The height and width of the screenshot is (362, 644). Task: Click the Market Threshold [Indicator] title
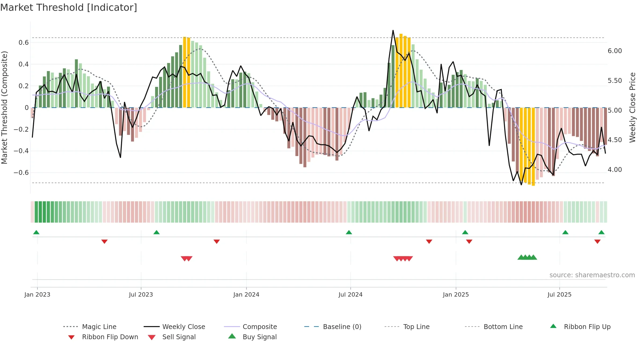click(x=69, y=8)
